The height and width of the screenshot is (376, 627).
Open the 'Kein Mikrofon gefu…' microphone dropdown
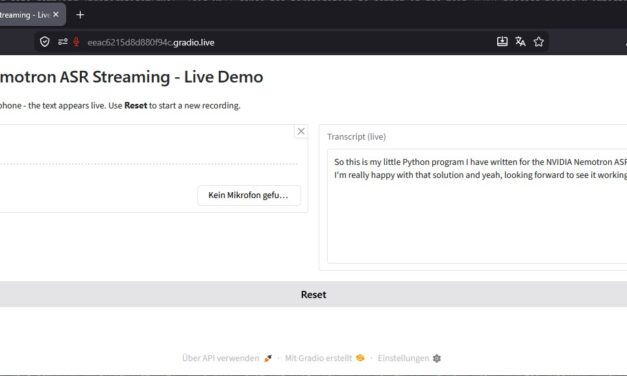coord(249,195)
